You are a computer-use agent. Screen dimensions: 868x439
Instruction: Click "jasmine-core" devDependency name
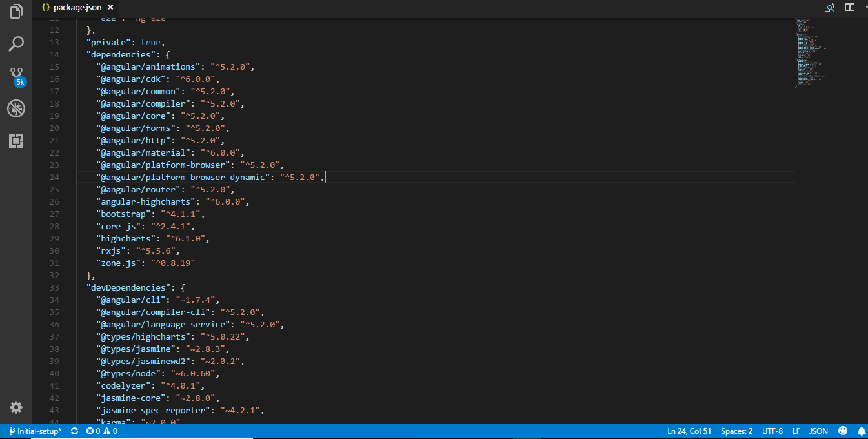[131, 398]
